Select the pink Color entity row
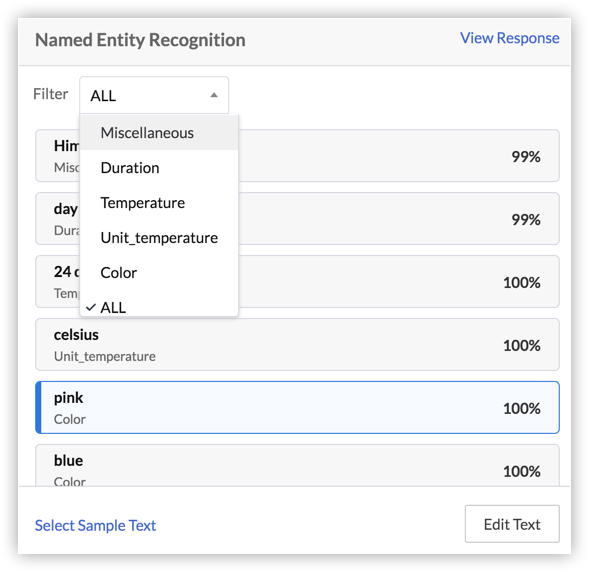The width and height of the screenshot is (589, 572). (x=297, y=407)
